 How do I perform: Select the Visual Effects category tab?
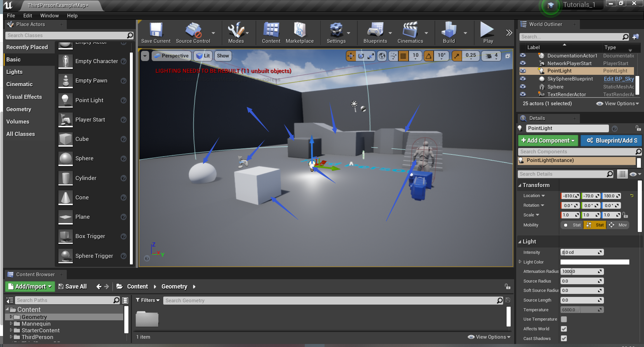(x=24, y=97)
